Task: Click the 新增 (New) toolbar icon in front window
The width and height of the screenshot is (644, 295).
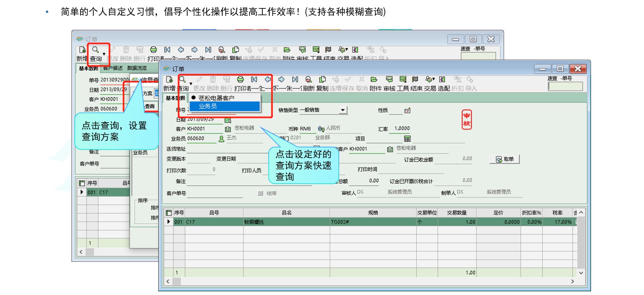Action: tap(169, 80)
